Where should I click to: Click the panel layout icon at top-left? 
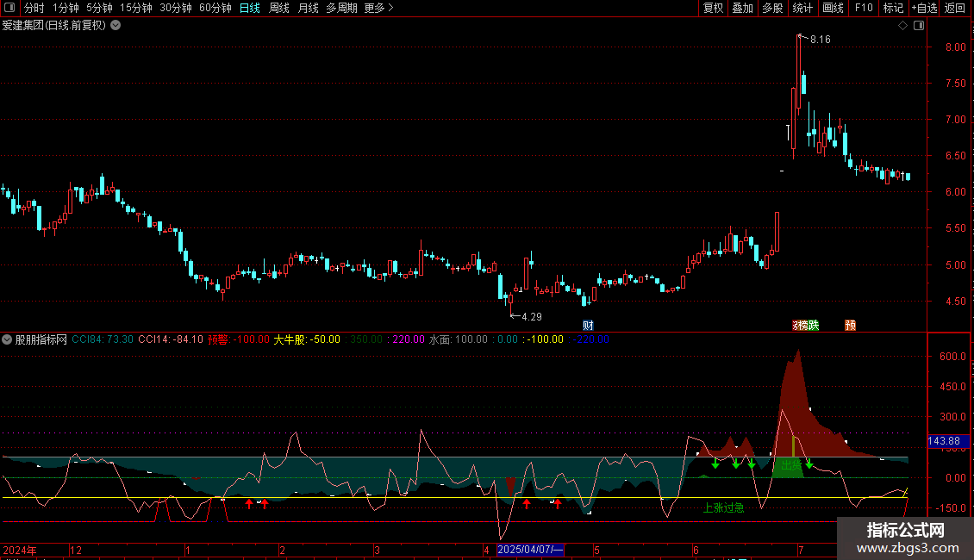pyautogui.click(x=9, y=8)
